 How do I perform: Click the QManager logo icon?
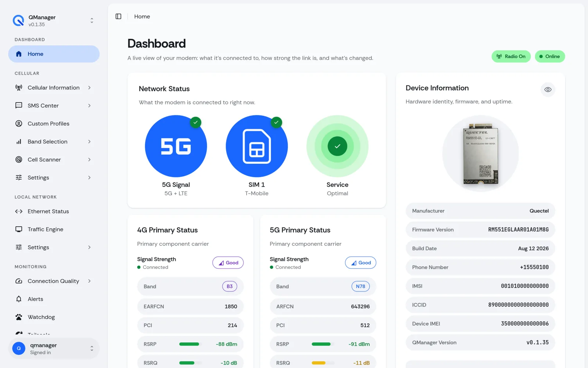point(18,21)
